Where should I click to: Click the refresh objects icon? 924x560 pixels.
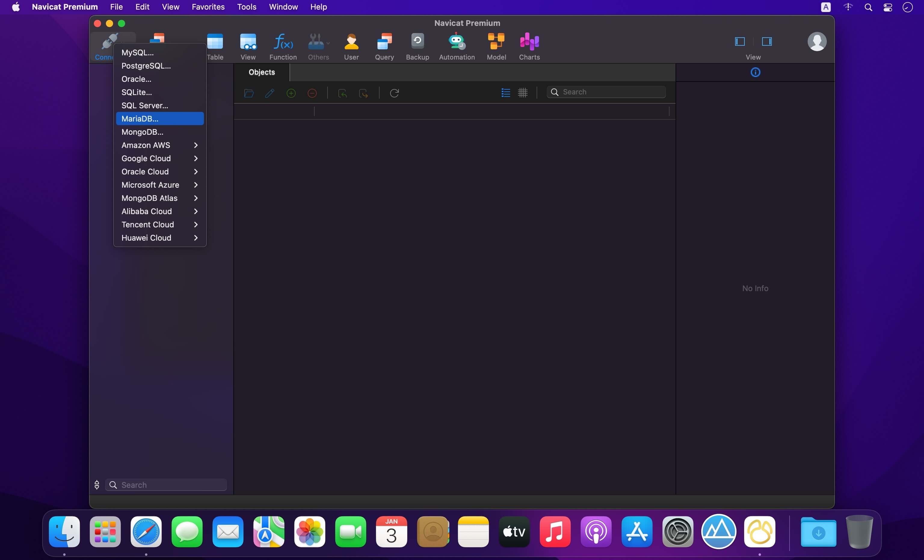click(x=394, y=93)
